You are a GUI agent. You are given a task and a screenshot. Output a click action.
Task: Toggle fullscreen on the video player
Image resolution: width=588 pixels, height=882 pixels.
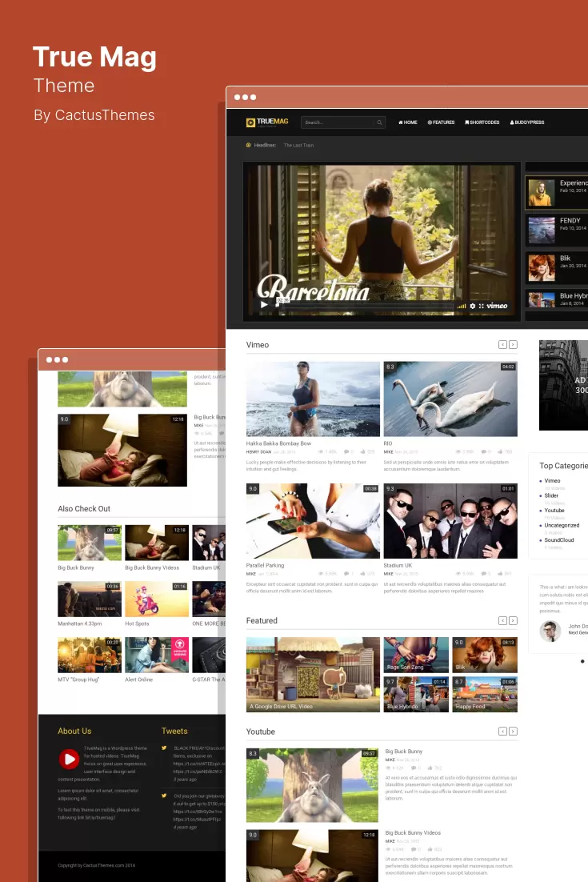click(x=481, y=306)
